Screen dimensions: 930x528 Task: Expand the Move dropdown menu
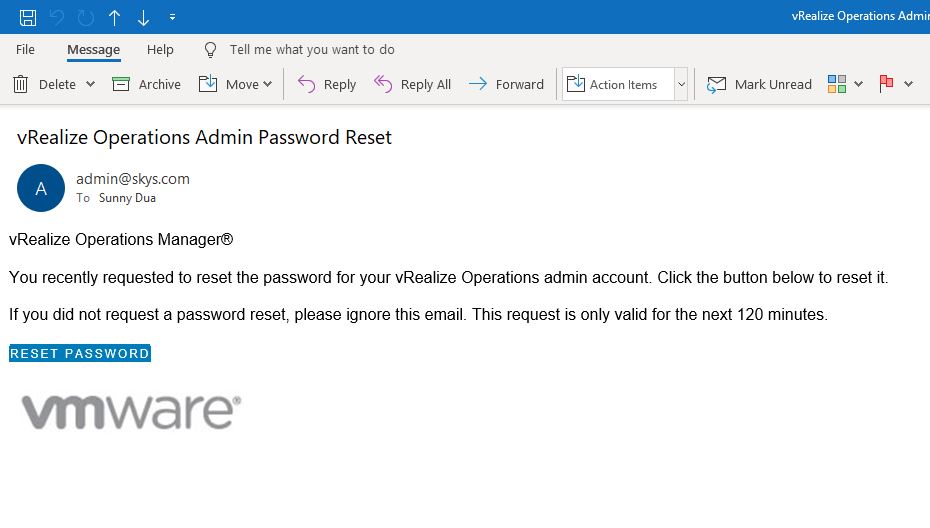[268, 84]
